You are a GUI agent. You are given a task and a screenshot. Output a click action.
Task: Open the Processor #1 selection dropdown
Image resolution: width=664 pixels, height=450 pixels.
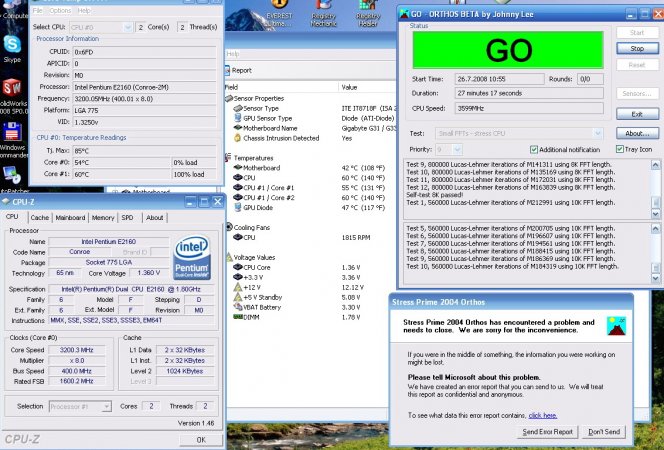[x=107, y=406]
